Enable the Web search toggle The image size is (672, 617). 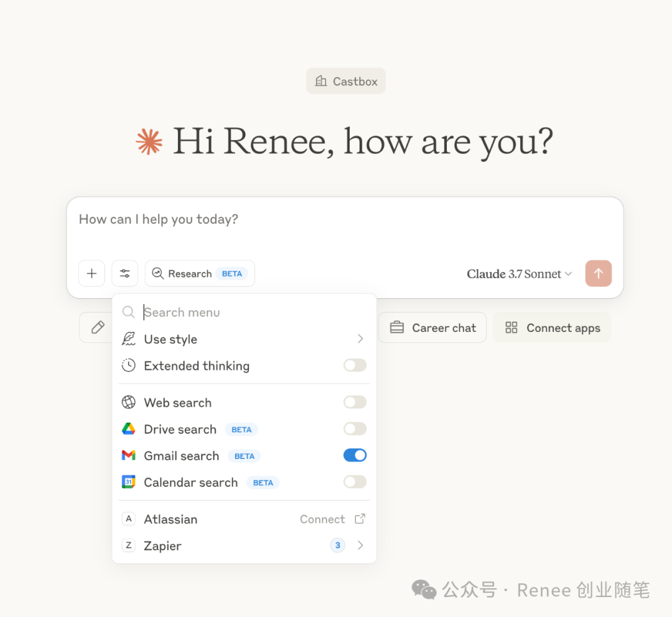click(x=355, y=402)
